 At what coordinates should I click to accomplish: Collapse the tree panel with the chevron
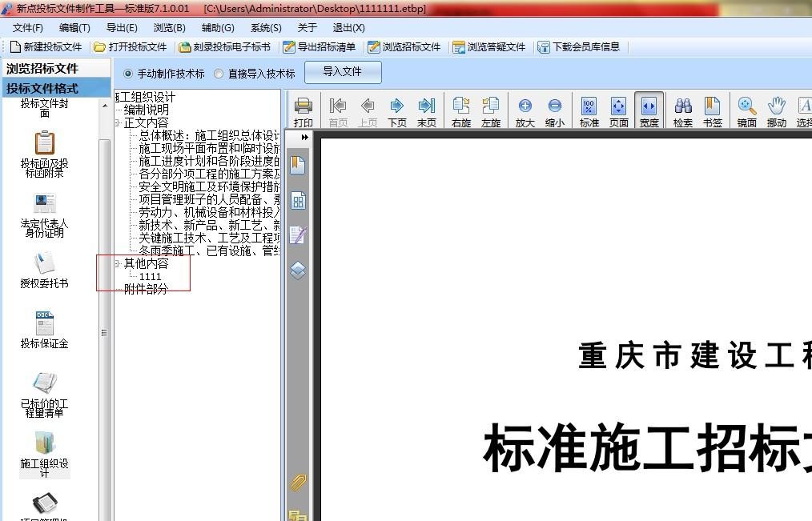coord(305,137)
